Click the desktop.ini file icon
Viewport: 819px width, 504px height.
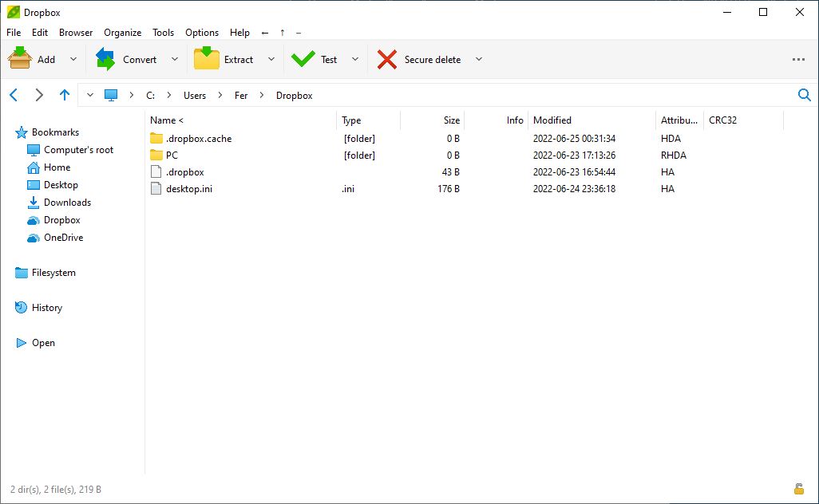(x=156, y=188)
